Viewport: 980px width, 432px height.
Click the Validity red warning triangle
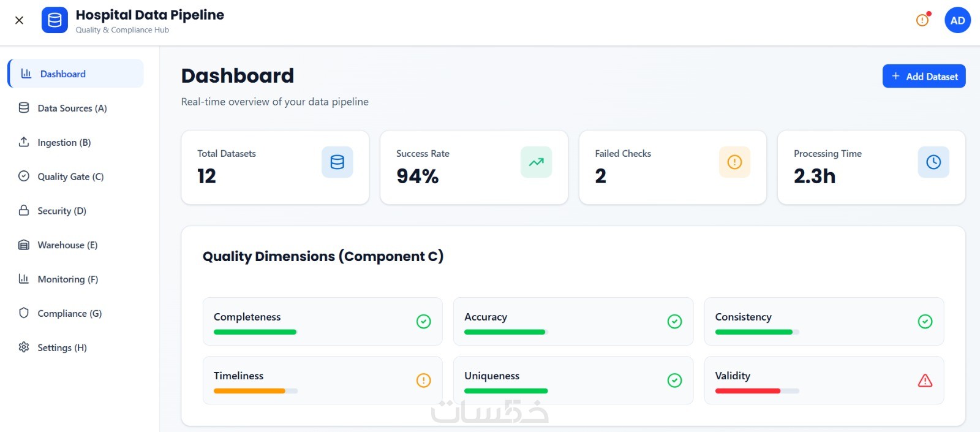925,381
